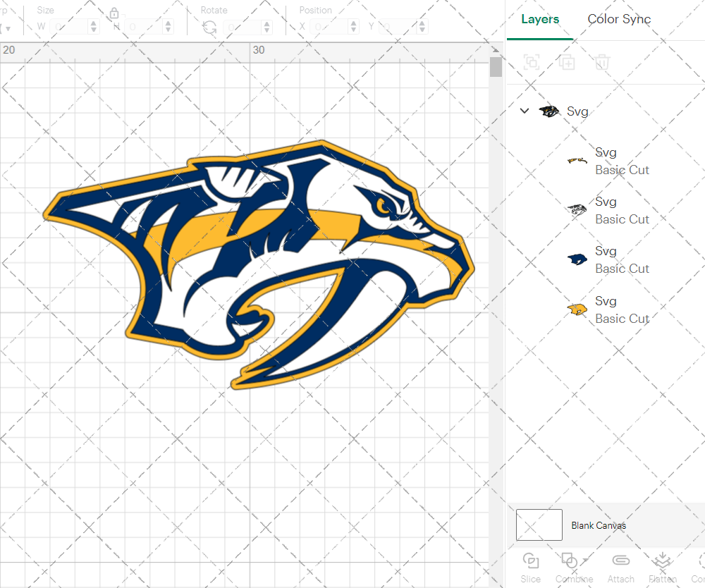The height and width of the screenshot is (588, 705).
Task: Click the Position Y stepper arrows
Action: coord(422,27)
